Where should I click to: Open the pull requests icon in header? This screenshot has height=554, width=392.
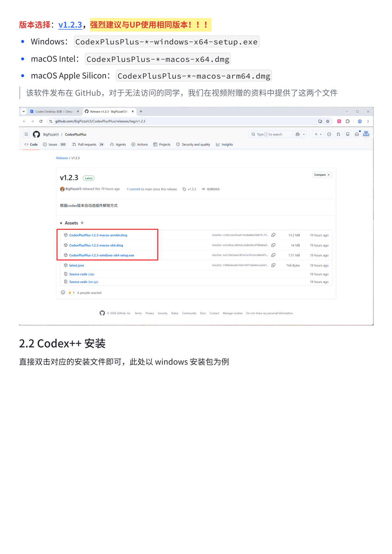[x=338, y=134]
